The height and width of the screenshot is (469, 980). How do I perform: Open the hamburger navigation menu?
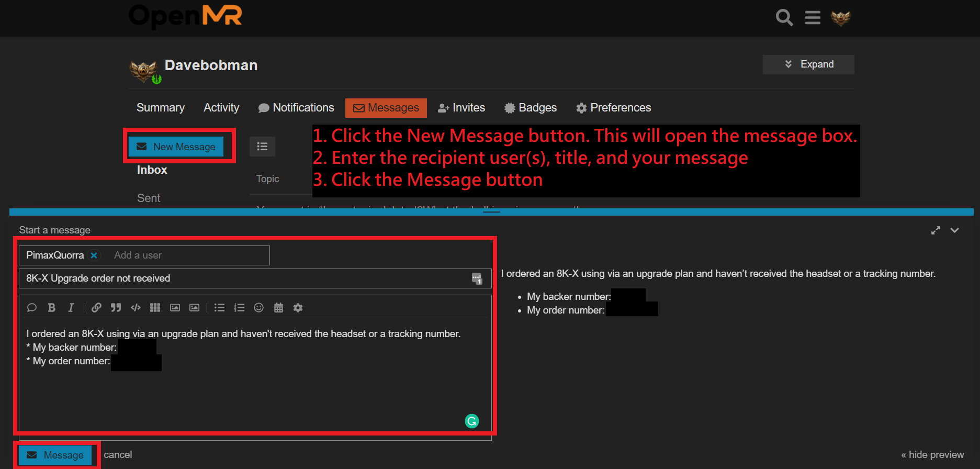click(812, 18)
